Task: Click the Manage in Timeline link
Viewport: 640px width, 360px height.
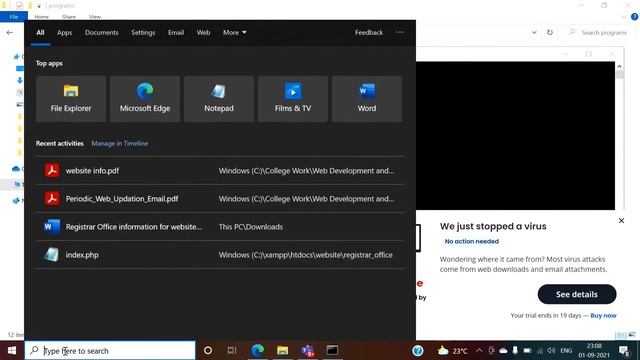Action: coord(120,143)
